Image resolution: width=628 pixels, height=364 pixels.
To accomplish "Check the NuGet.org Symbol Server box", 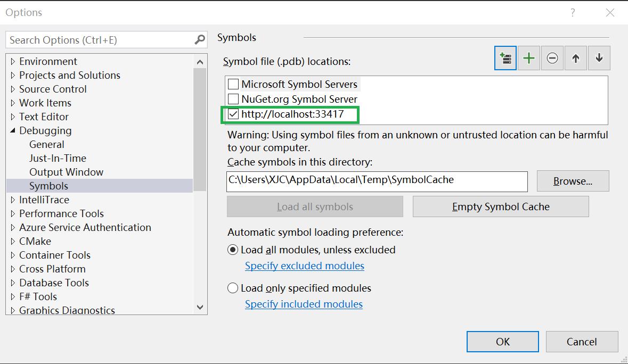I will point(233,99).
